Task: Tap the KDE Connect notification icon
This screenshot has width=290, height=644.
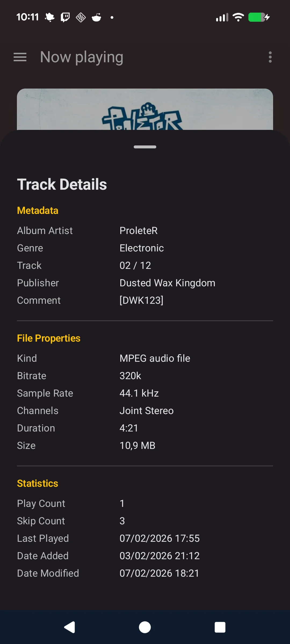Action: [80, 17]
